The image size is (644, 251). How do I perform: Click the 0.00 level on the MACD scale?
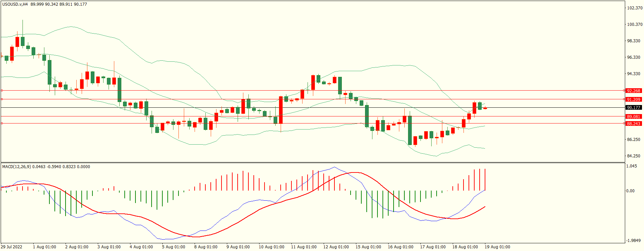click(x=630, y=191)
